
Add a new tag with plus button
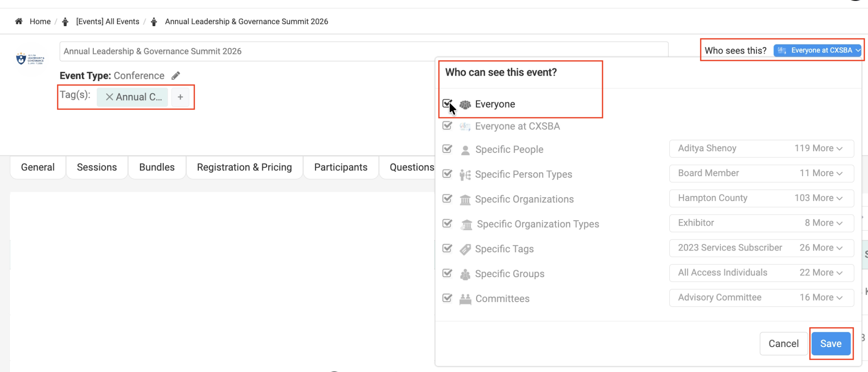click(180, 97)
